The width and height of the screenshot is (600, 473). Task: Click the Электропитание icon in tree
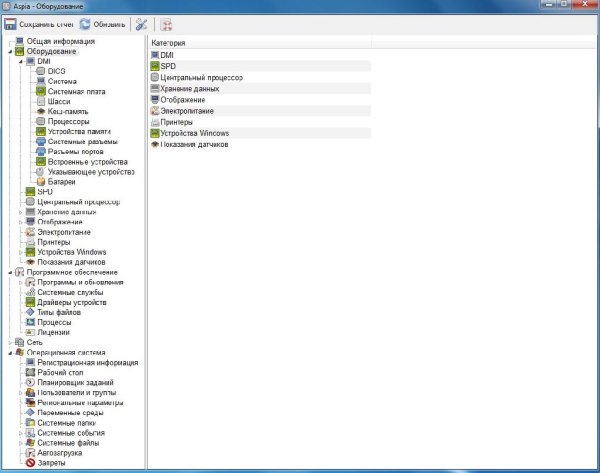click(x=30, y=232)
